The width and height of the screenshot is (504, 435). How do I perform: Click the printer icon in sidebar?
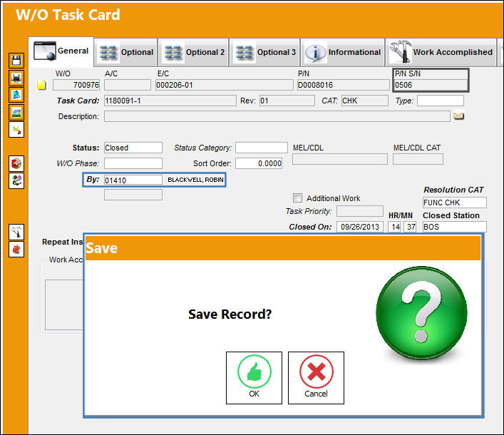coord(16,78)
